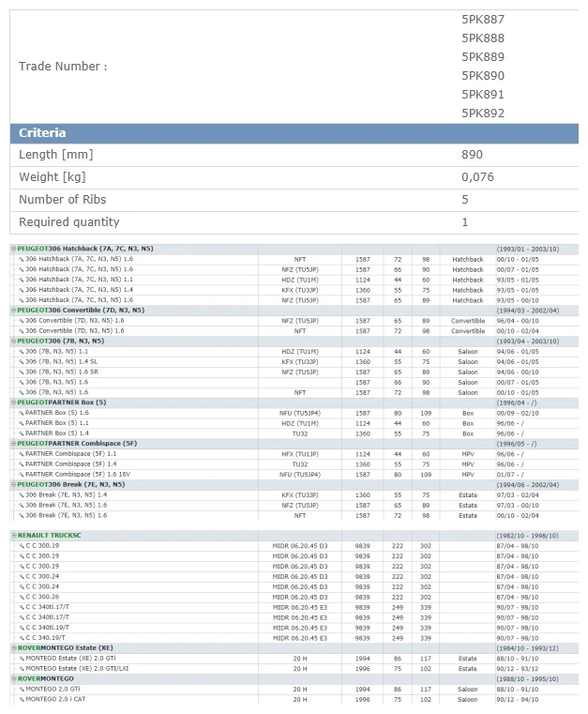Click PEUGEOT PARTNER Box (5) header text
The height and width of the screenshot is (714, 588).
pos(62,403)
